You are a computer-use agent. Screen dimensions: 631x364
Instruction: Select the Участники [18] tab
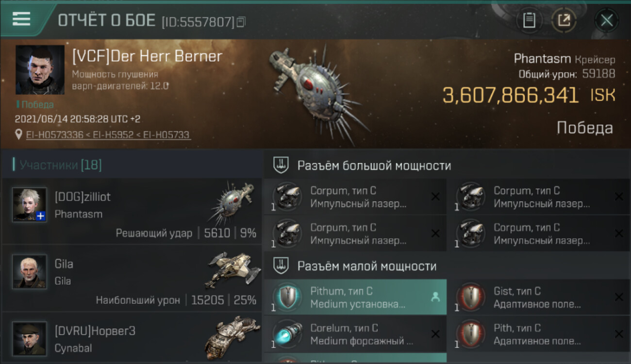[x=57, y=165]
